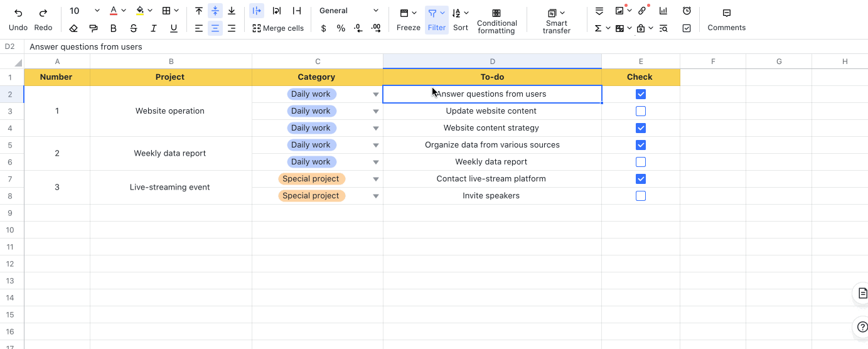The height and width of the screenshot is (349, 868).
Task: Select column C header
Action: pos(318,62)
